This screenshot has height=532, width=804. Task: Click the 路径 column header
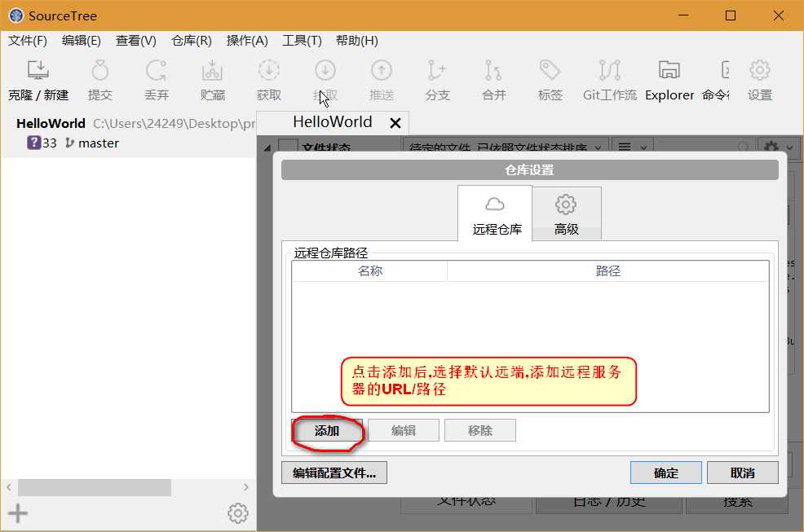(x=608, y=271)
